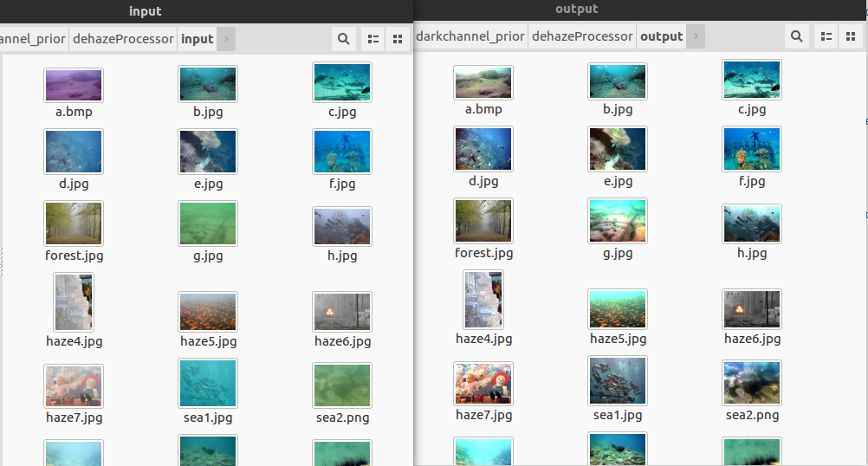868x466 pixels.
Task: Select a.bmp thumbnail in output window
Action: 483,82
